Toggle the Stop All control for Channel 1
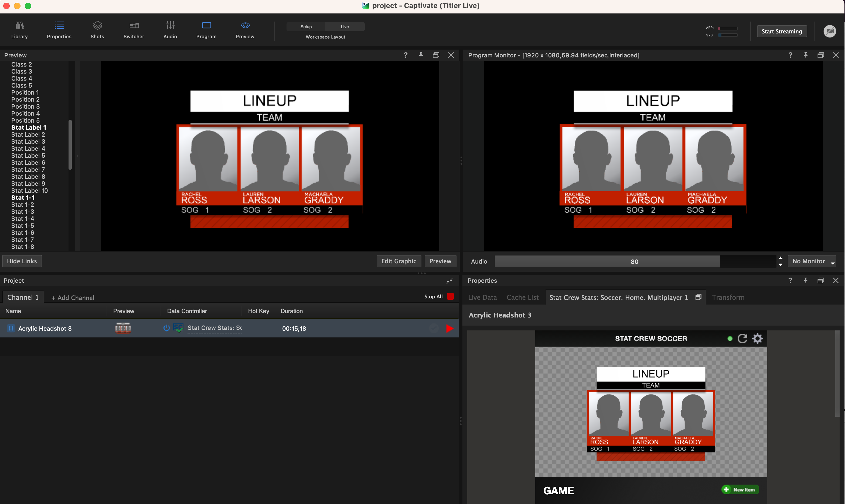Screen dimensions: 845x504 click(x=450, y=296)
